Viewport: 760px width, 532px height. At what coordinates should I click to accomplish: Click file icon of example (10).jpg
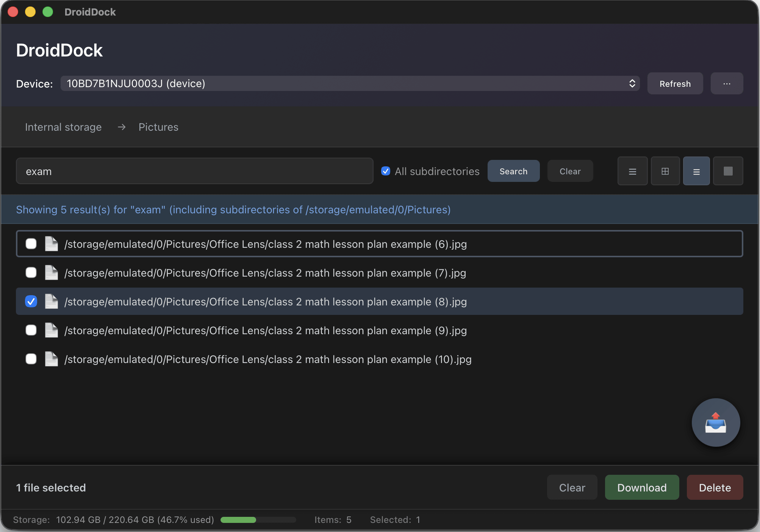pyautogui.click(x=51, y=359)
